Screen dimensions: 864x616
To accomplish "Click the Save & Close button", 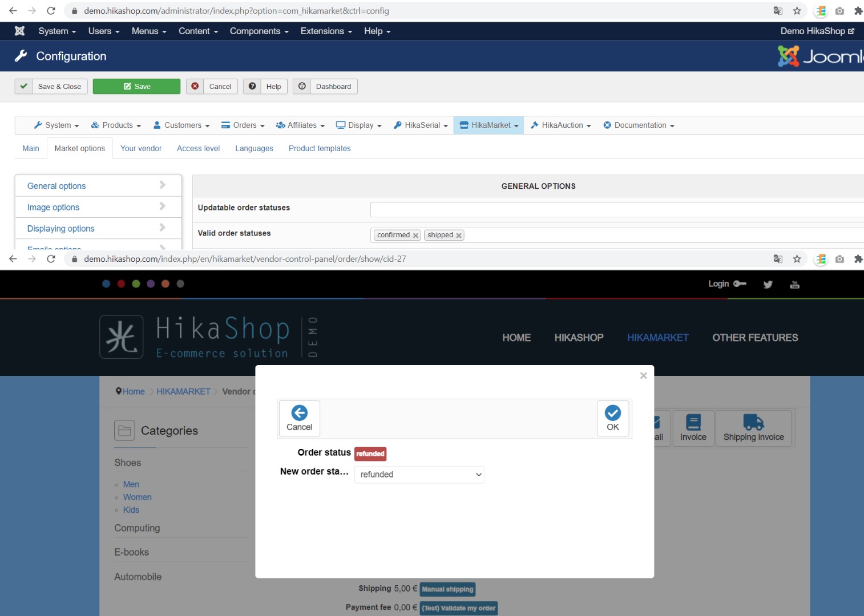I will coord(51,87).
